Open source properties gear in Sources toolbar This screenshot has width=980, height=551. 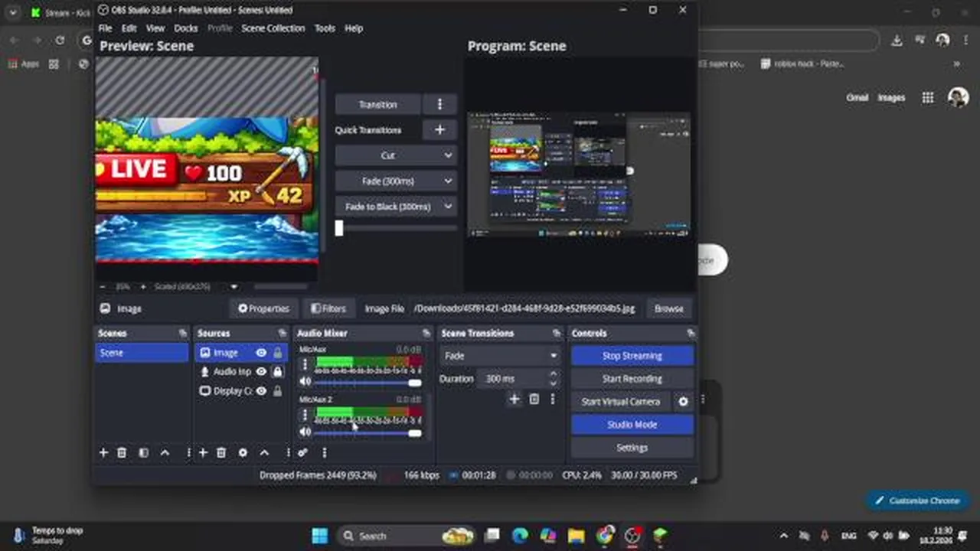click(x=243, y=453)
